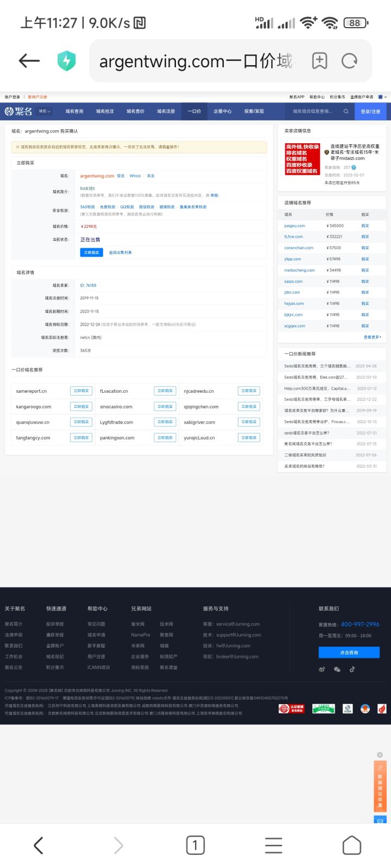Tap the green shield security icon
This screenshot has width=391, height=868.
tap(67, 61)
